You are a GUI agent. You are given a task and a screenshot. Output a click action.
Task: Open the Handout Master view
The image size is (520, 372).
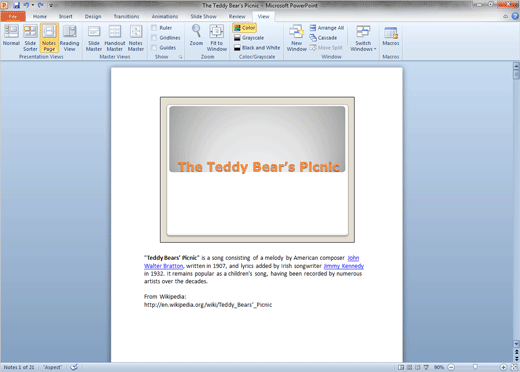(x=115, y=37)
